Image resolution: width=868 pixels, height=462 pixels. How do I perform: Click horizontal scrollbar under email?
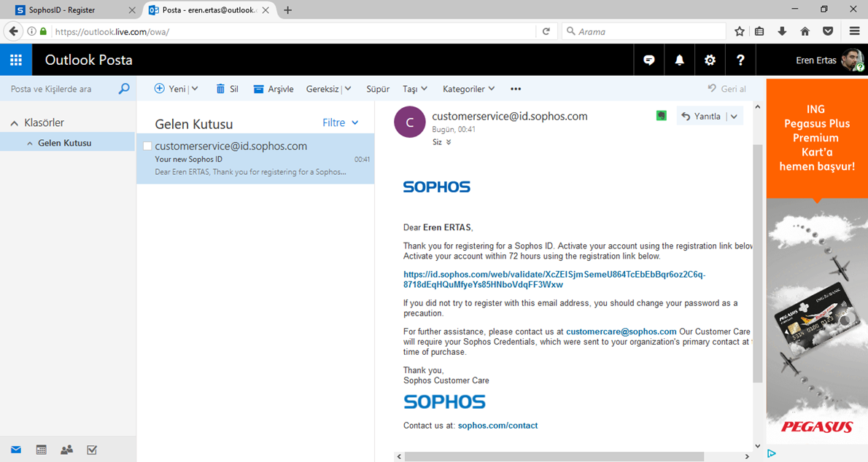pyautogui.click(x=554, y=456)
